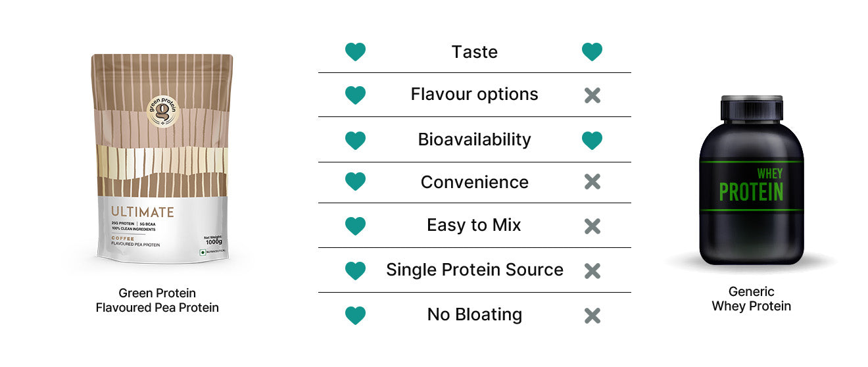Screen dimensions: 868x367
Task: Click the teal heart left of No Bloating
Action: click(355, 316)
